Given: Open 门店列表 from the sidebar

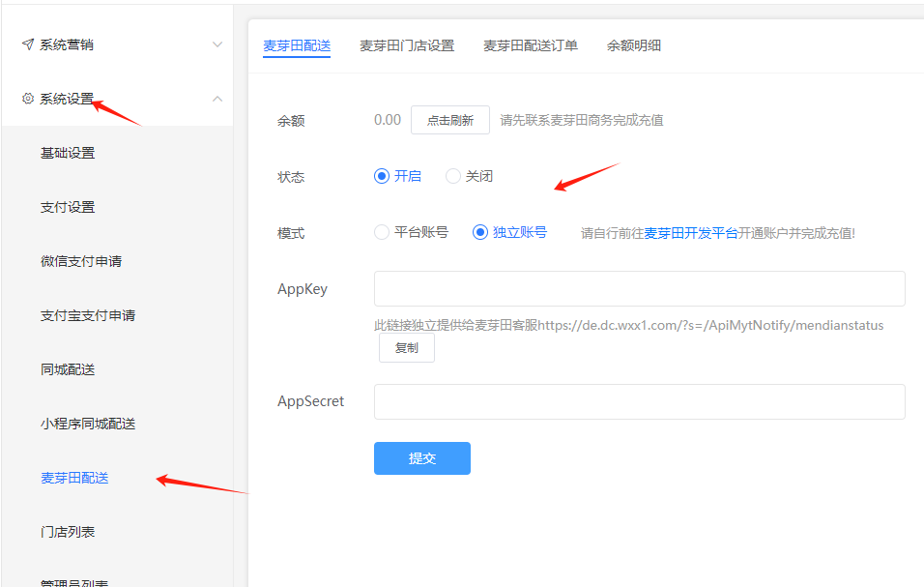Looking at the screenshot, I should pyautogui.click(x=68, y=532).
